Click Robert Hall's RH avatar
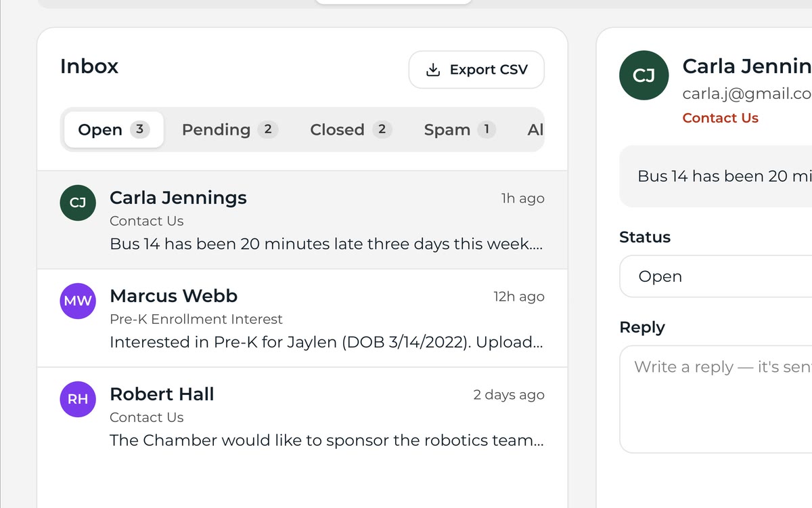Screen dimensions: 812x508 tap(78, 399)
